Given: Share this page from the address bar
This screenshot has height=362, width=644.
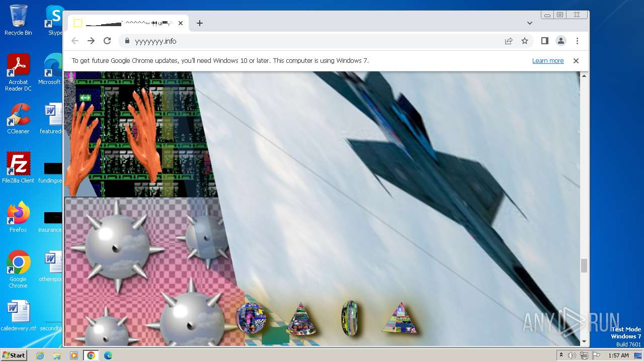Looking at the screenshot, I should pos(509,41).
